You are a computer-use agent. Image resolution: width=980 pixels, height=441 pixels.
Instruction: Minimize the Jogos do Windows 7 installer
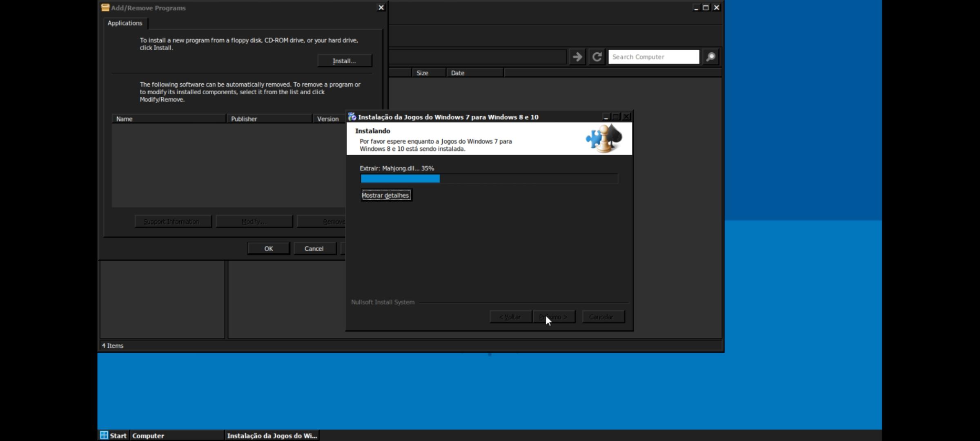(606, 117)
